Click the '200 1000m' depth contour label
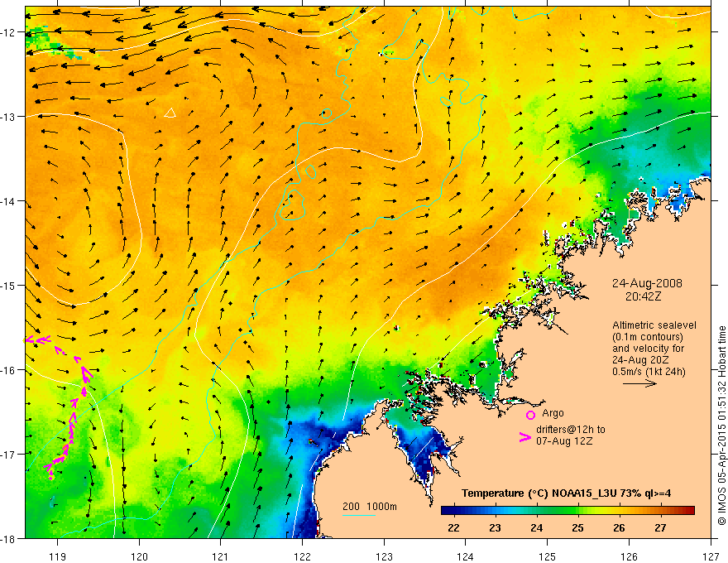 (370, 507)
